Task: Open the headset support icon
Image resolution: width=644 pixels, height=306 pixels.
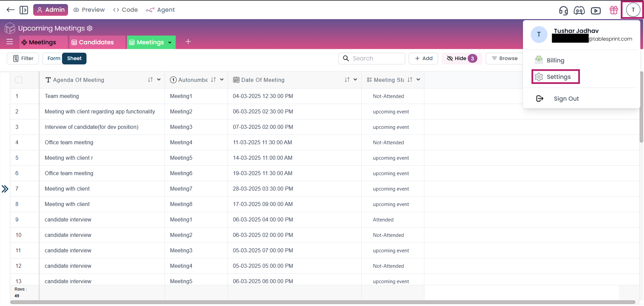Action: [x=563, y=10]
